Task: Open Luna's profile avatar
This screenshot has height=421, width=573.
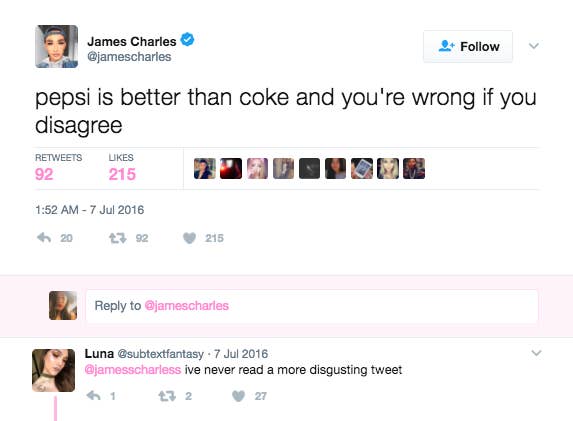Action: 54,370
